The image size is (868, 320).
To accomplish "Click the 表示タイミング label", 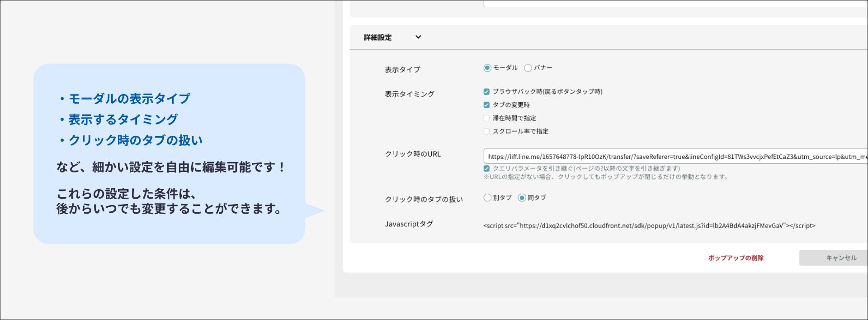I will [409, 94].
